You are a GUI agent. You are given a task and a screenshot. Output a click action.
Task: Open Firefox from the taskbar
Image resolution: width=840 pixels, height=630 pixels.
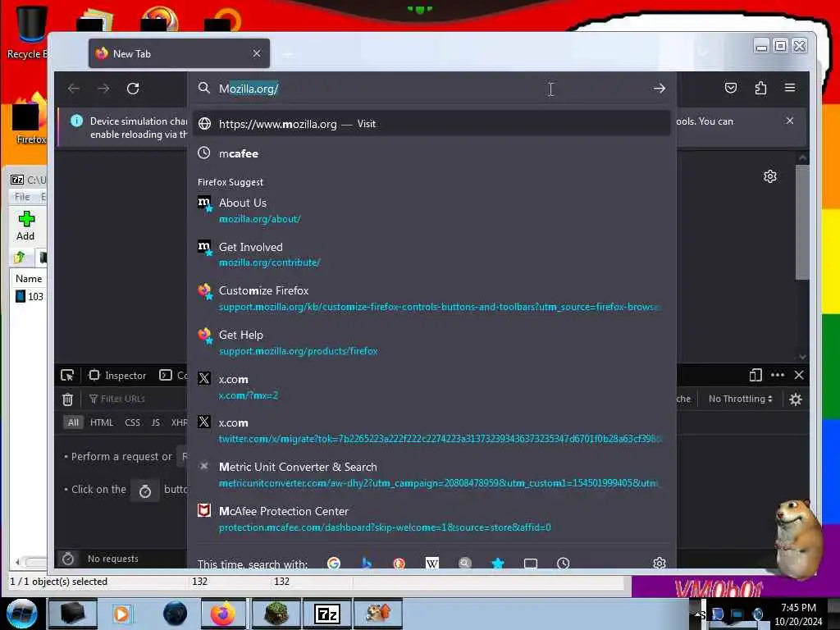223,614
